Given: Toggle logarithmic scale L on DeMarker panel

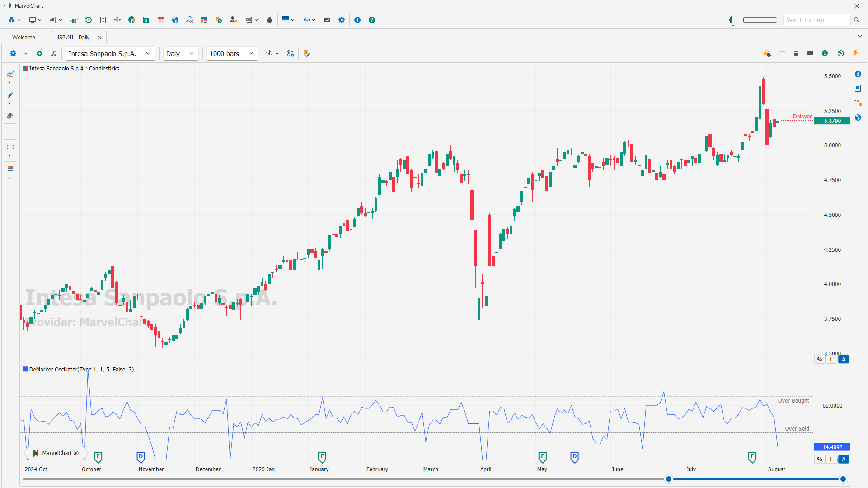Looking at the screenshot, I should [831, 460].
